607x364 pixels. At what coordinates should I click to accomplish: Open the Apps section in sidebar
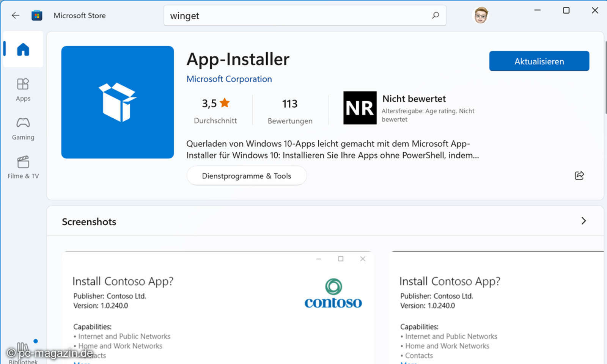(x=23, y=89)
